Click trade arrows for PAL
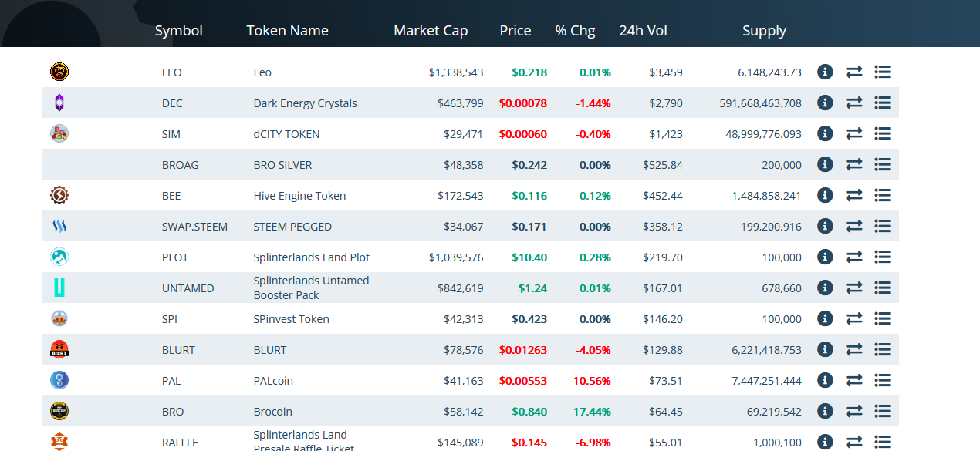 [x=853, y=380]
